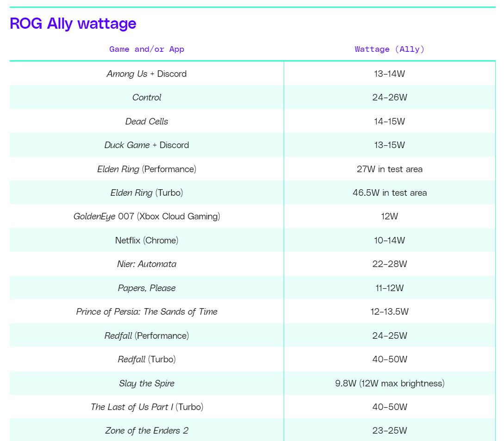Click 'Elden Ring (Performance)' cell
Screen dimensions: 504x441
point(147,169)
